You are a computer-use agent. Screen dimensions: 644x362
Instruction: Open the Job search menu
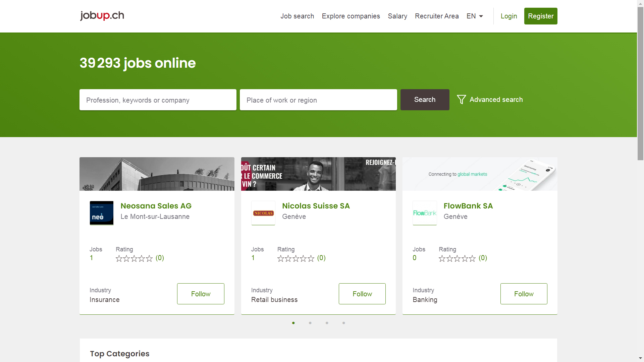pyautogui.click(x=297, y=16)
